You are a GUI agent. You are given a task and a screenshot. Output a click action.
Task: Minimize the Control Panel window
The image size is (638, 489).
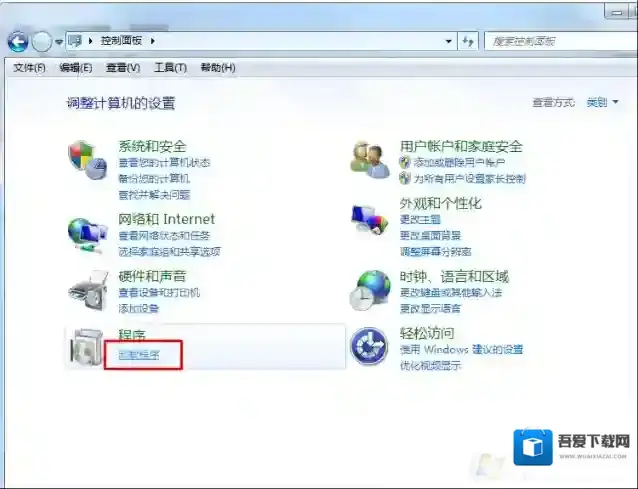click(x=618, y=13)
